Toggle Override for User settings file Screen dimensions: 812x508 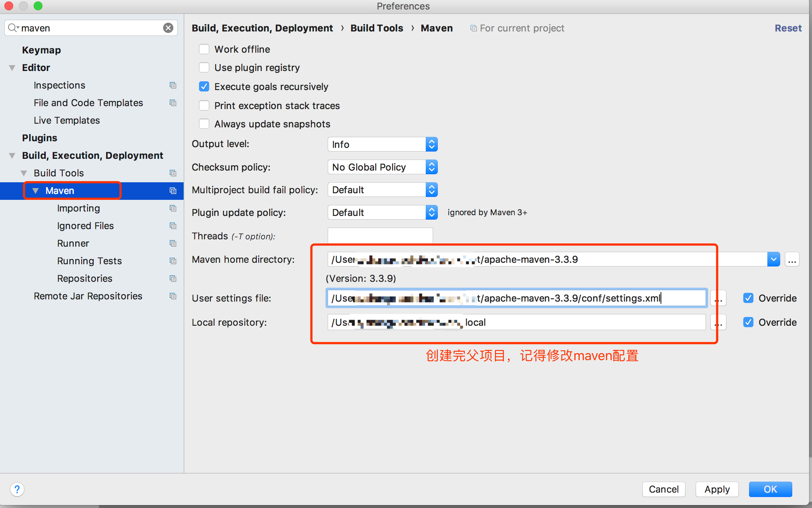coord(748,298)
